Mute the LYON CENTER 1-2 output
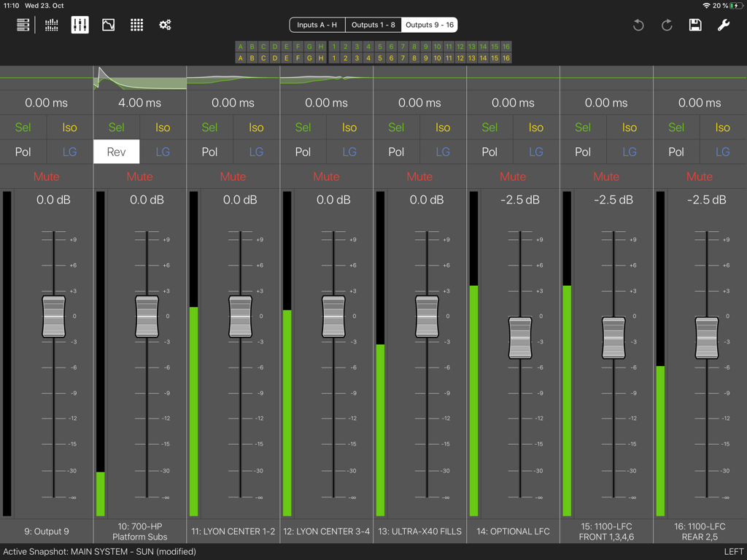The height and width of the screenshot is (560, 747). (x=233, y=176)
